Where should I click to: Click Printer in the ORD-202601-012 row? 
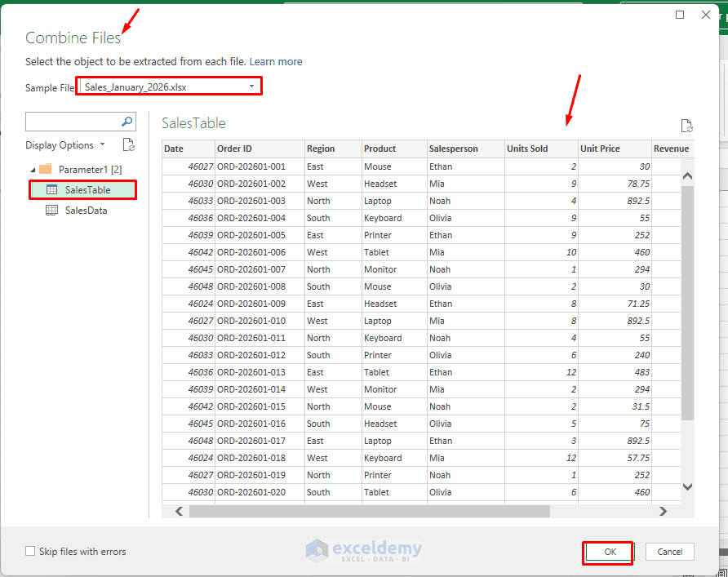pos(394,355)
